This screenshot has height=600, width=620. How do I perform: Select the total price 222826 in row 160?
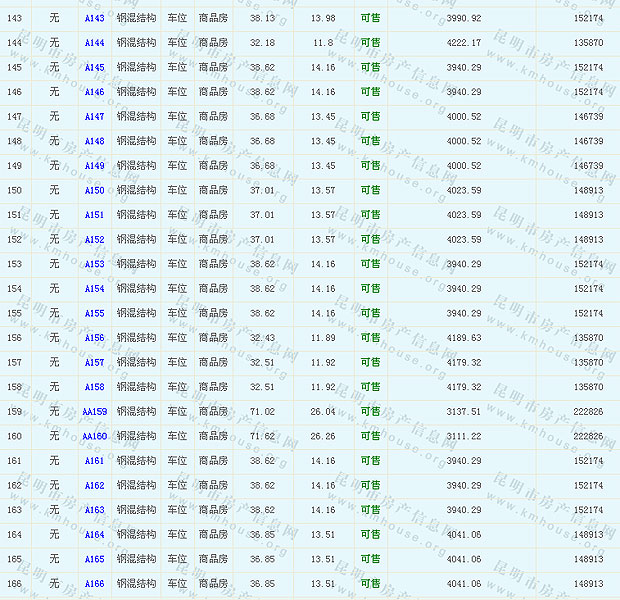coord(588,436)
